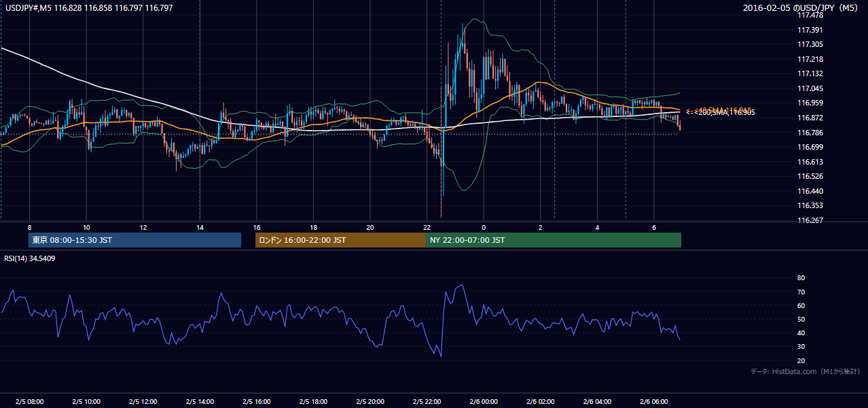Click RSI scale label 70

(801, 292)
